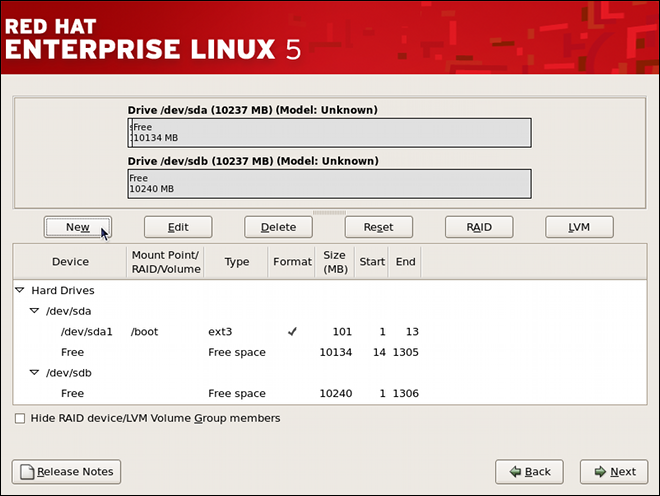Click the format checkmark for /dev/sda1
This screenshot has width=660, height=496.
point(292,331)
